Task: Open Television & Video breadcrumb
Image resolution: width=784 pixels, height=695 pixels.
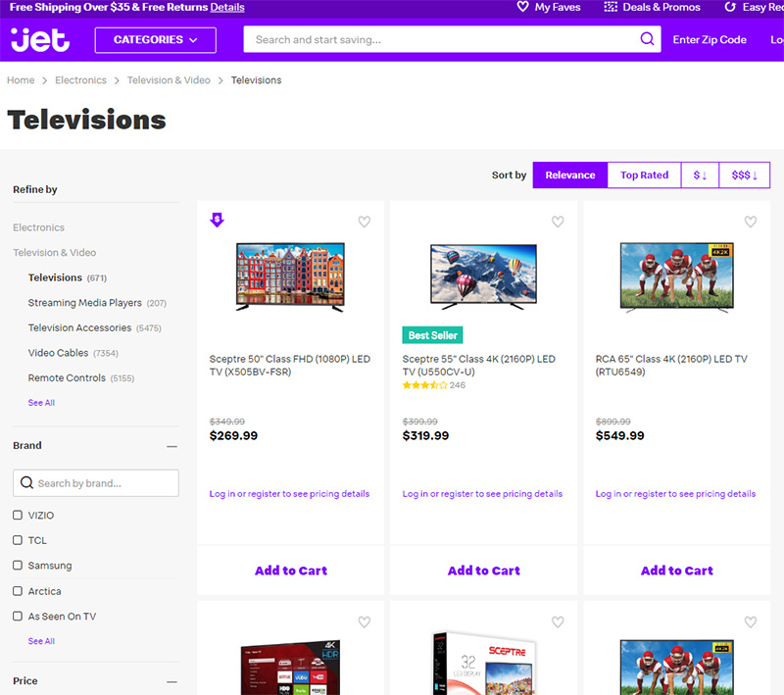Action: pyautogui.click(x=169, y=80)
